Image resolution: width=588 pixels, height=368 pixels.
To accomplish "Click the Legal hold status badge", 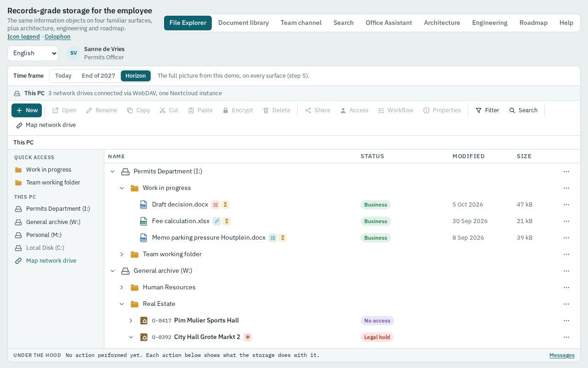I will click(x=377, y=337).
